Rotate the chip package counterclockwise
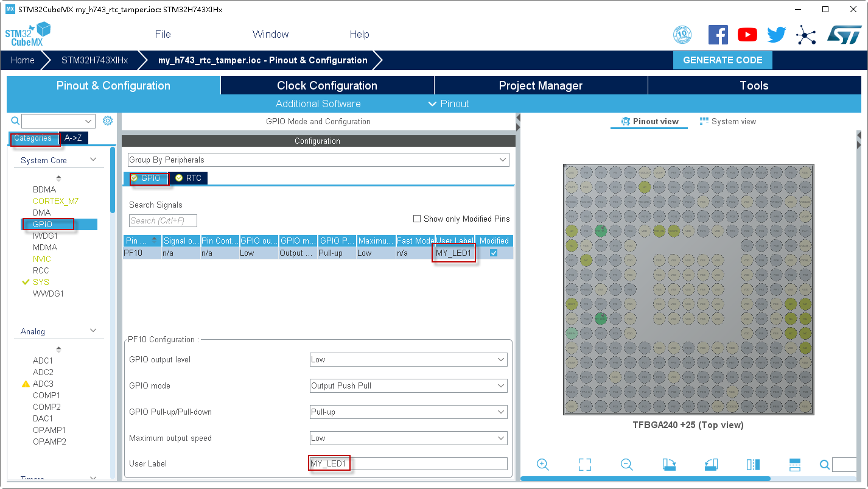 click(x=710, y=464)
